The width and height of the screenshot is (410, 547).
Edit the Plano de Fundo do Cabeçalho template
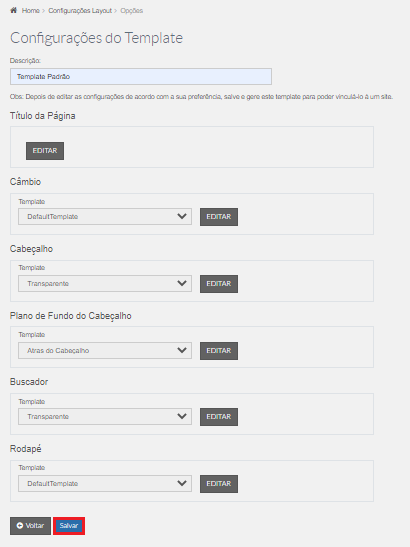(219, 351)
